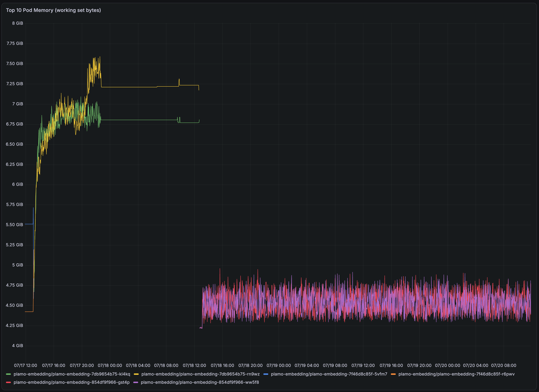Click the '4 GiB' y-axis label
Screen dimensions: 539x392
[18, 346]
